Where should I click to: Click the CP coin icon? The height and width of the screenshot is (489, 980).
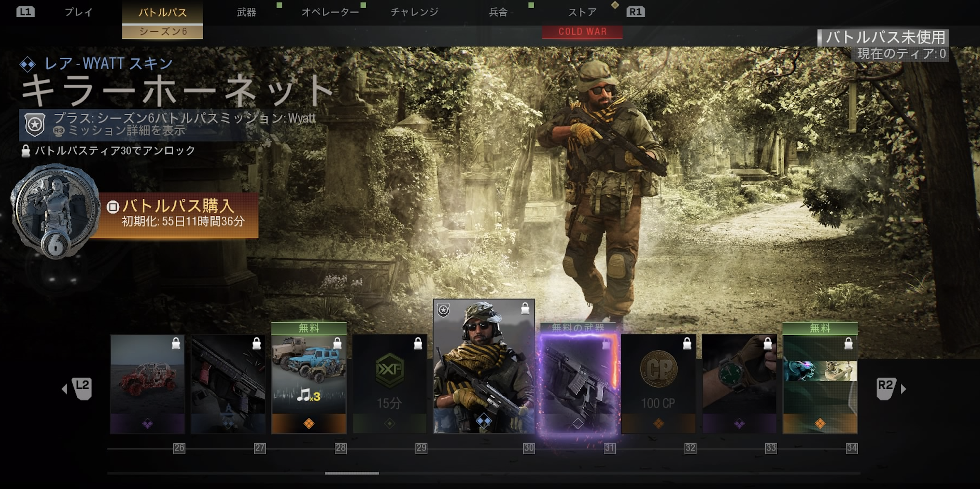coord(658,369)
